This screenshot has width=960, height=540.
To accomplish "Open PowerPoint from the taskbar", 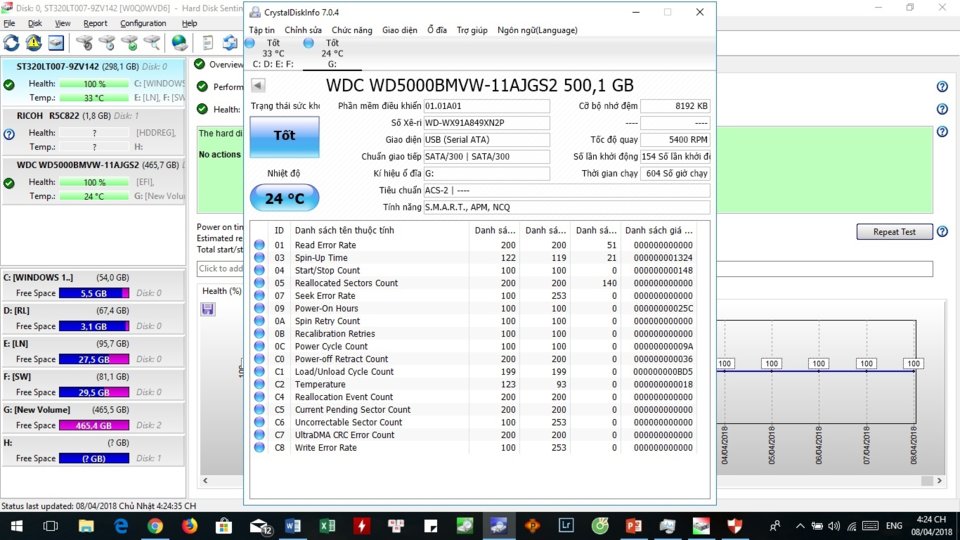I will (634, 526).
